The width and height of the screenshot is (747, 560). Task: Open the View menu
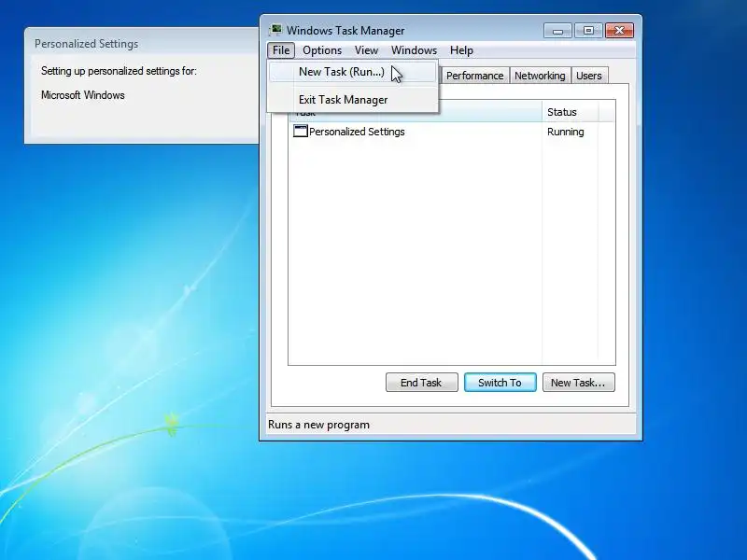point(366,50)
